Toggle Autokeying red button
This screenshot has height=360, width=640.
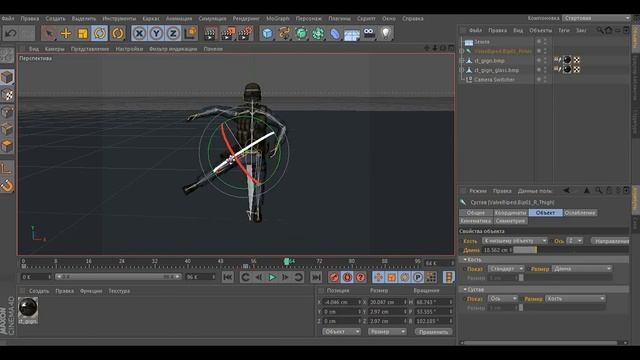347,278
